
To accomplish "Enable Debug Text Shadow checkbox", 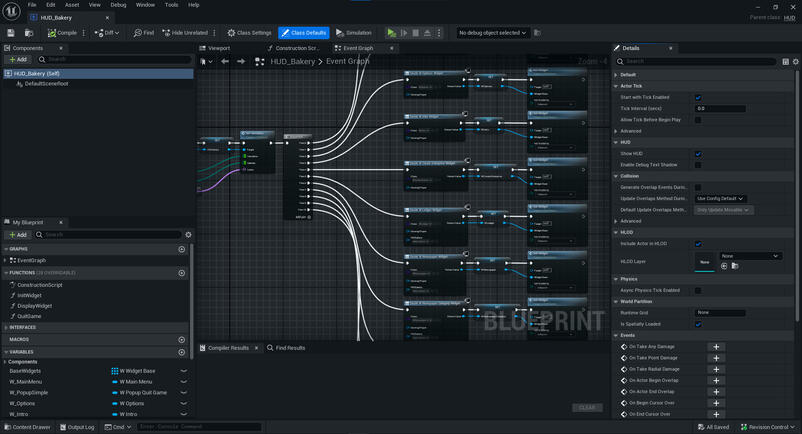I will 698,165.
